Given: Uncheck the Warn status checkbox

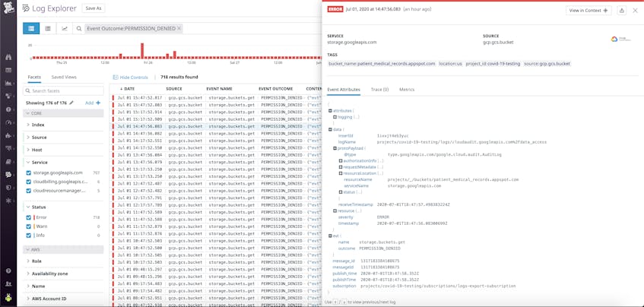Looking at the screenshot, I should pyautogui.click(x=28, y=226).
